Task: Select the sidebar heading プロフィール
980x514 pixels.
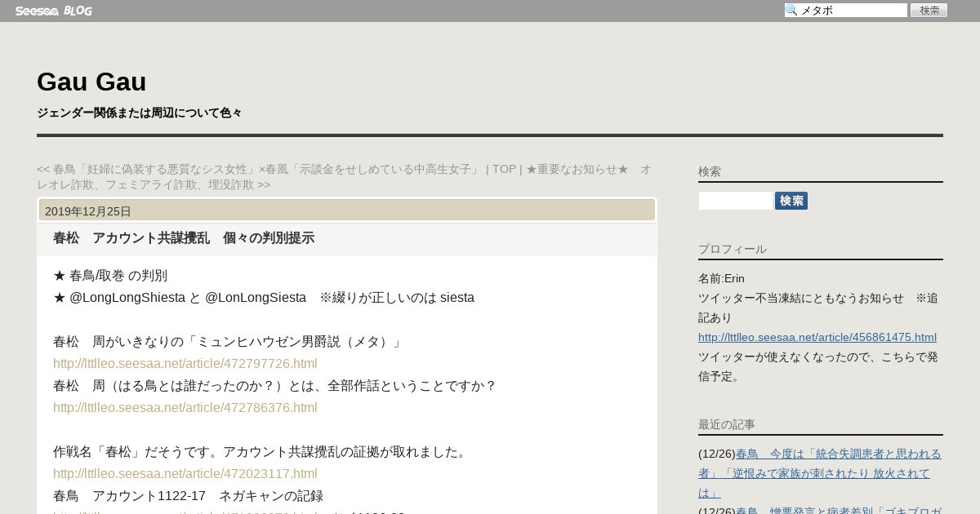Action: click(733, 249)
